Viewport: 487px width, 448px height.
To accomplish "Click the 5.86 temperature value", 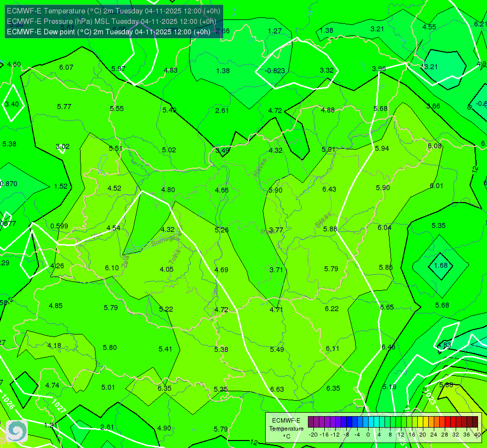I will [x=386, y=267].
